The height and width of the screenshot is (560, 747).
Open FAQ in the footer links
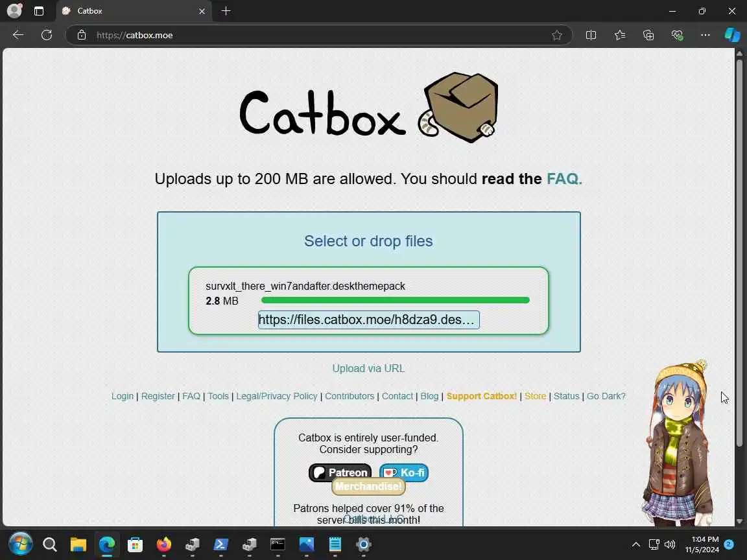[x=191, y=396]
